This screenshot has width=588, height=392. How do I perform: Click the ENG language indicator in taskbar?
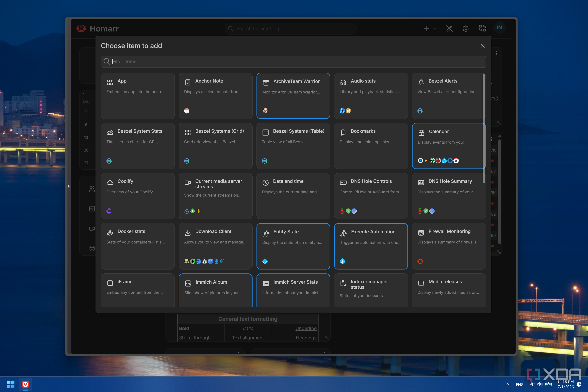(520, 384)
